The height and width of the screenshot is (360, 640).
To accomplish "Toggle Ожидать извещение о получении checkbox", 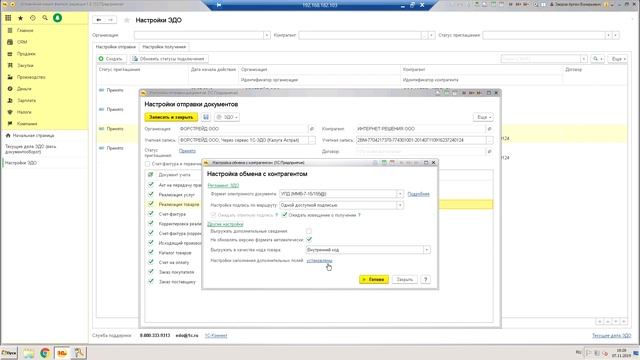I will click(284, 215).
